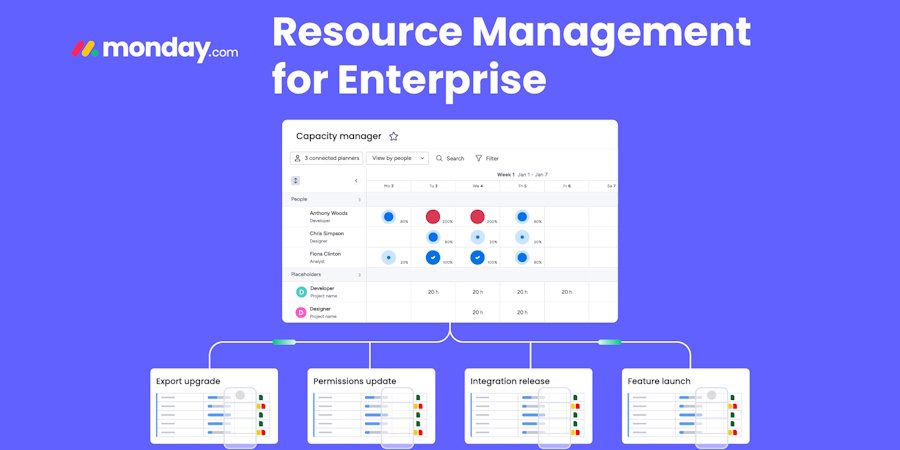Open the Integration release board card
Screen dimensions: 900x450
529,406
